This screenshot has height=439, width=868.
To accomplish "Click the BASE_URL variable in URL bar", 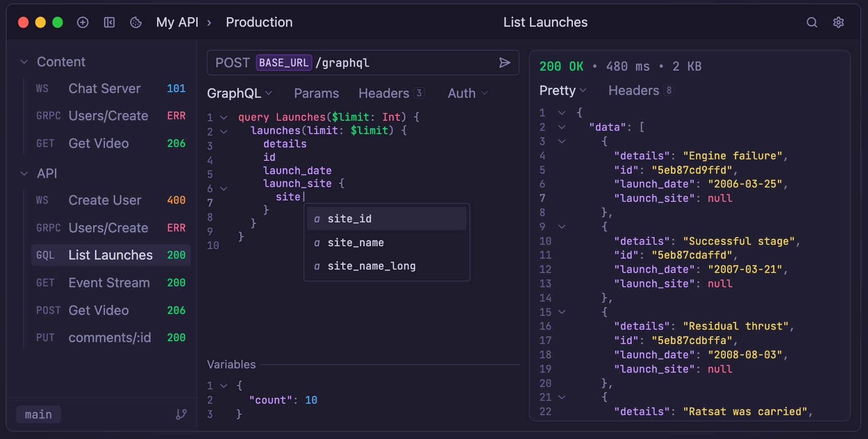I will (x=284, y=63).
